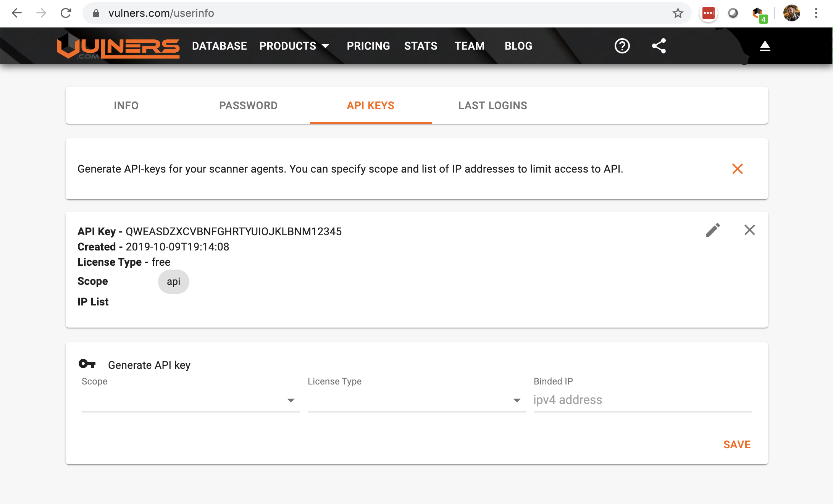
Task: Click the Binded IP ipv4 address field
Action: [x=642, y=400]
